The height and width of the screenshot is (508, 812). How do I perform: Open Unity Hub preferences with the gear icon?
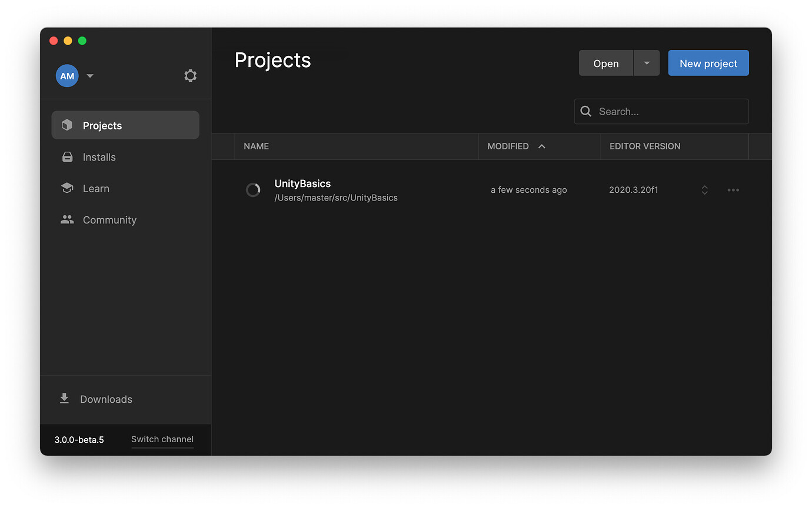pyautogui.click(x=190, y=75)
